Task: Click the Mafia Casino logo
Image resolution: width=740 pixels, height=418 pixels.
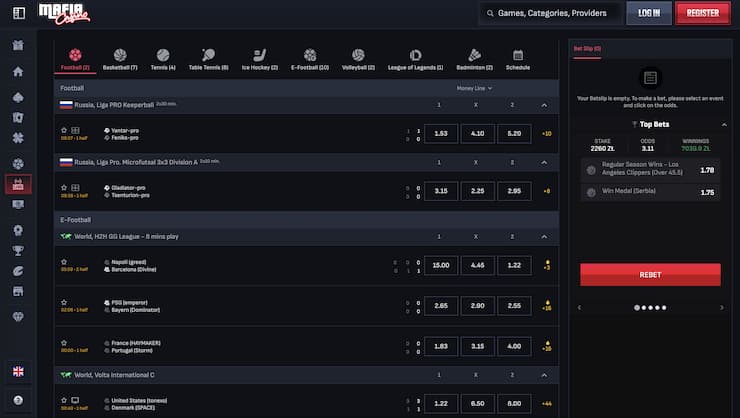Action: (x=64, y=14)
